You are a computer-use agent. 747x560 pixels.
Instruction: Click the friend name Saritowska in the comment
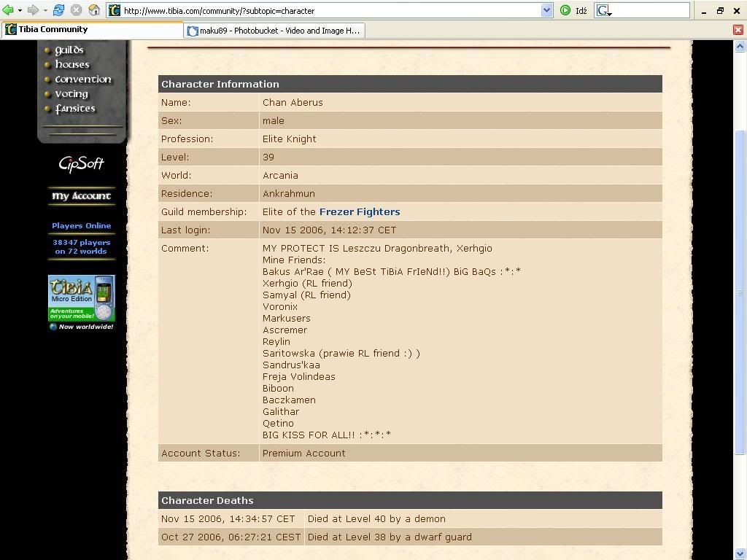(289, 354)
